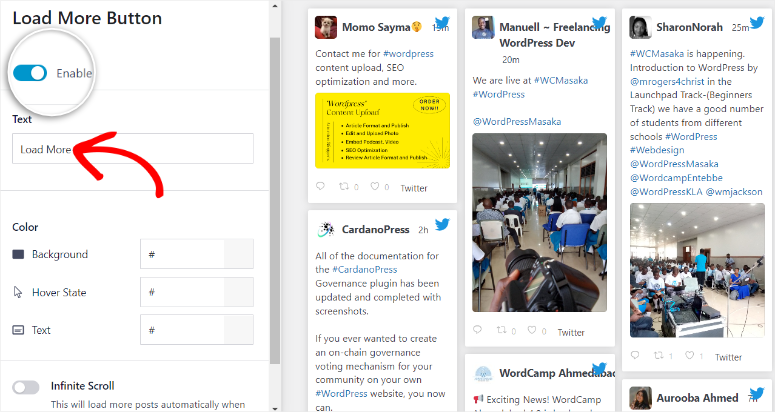
Task: View the yellow WordPress Content Upload image
Action: point(383,130)
